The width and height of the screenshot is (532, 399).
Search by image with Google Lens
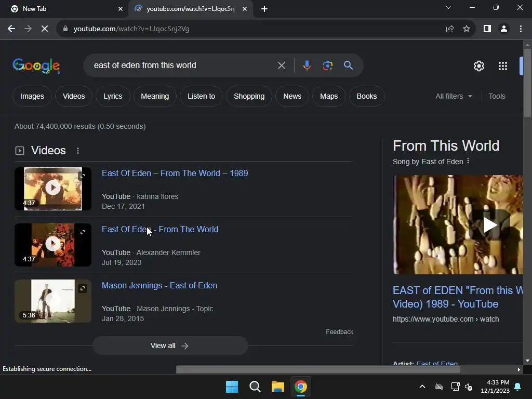pos(327,65)
